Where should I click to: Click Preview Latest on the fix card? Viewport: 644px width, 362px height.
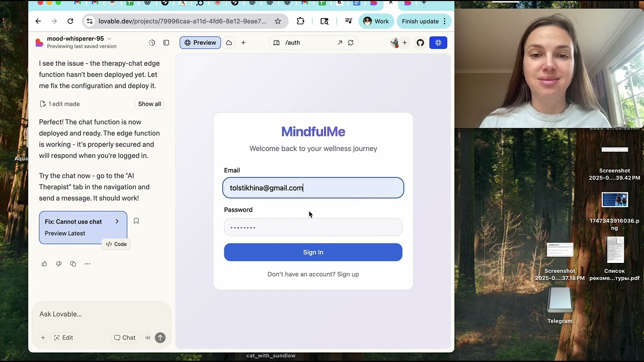click(65, 233)
